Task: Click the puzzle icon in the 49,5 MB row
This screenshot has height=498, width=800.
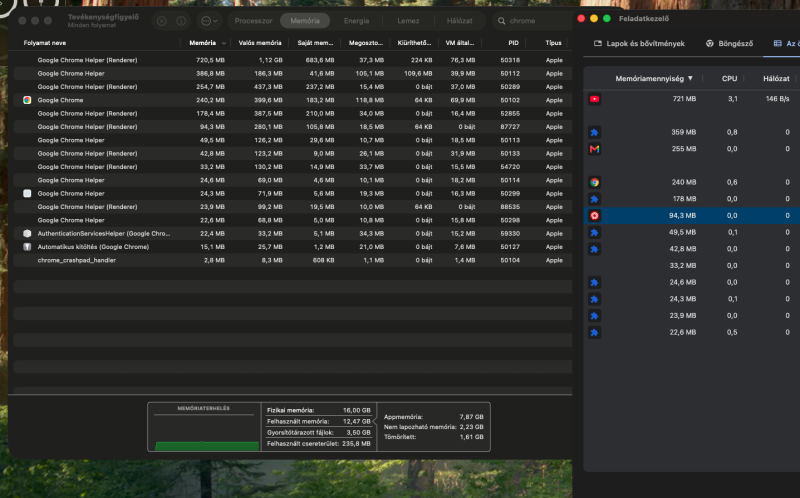Action: point(594,233)
